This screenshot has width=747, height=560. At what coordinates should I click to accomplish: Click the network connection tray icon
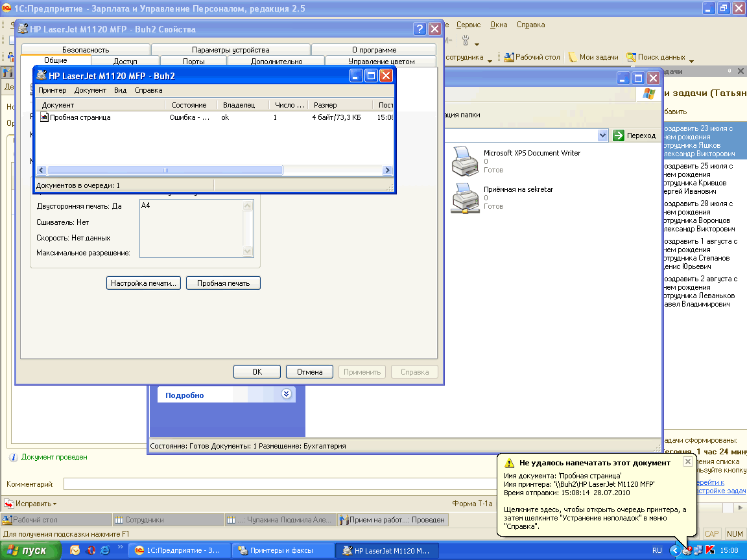pos(698,550)
